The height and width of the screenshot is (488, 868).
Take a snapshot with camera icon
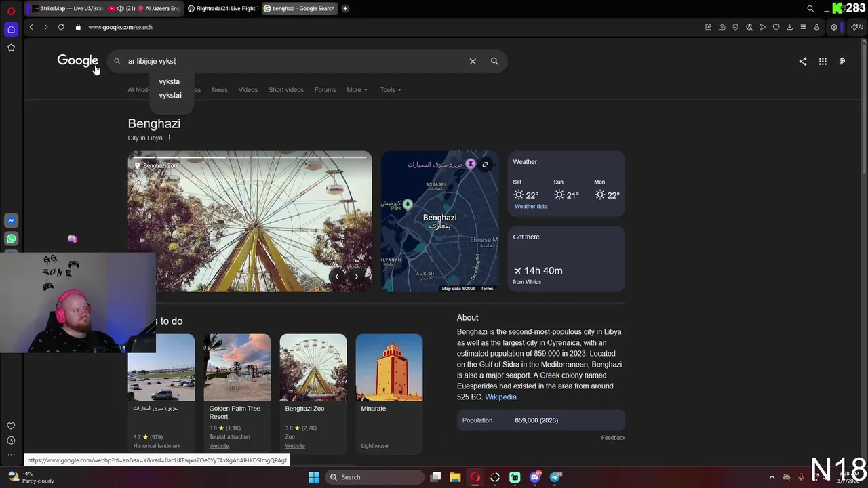pyautogui.click(x=722, y=27)
